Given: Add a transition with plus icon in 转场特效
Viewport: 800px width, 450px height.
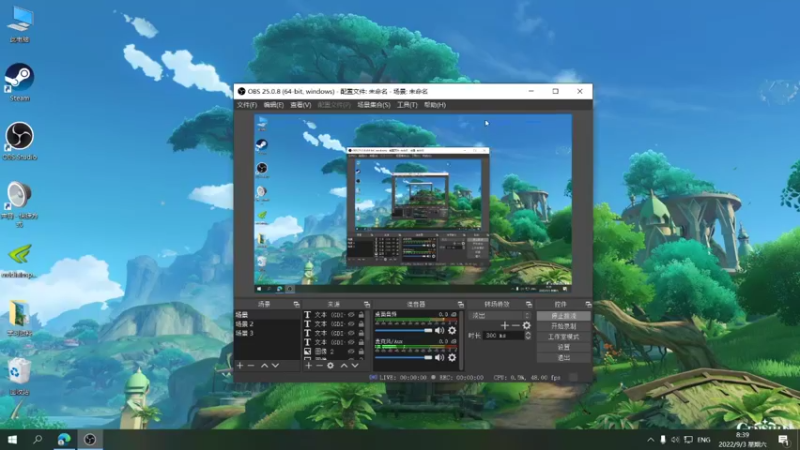Looking at the screenshot, I should (505, 326).
